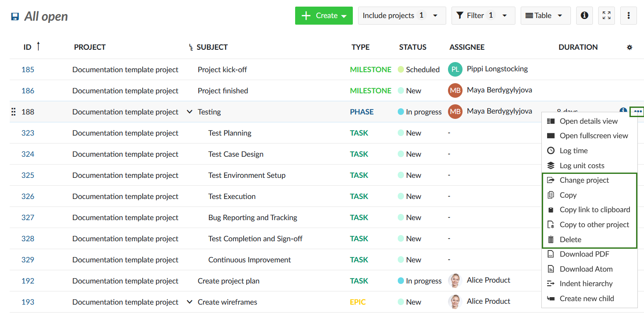The height and width of the screenshot is (313, 644).
Task: Click the hierarchy mode icon beside Subject
Action: click(191, 48)
